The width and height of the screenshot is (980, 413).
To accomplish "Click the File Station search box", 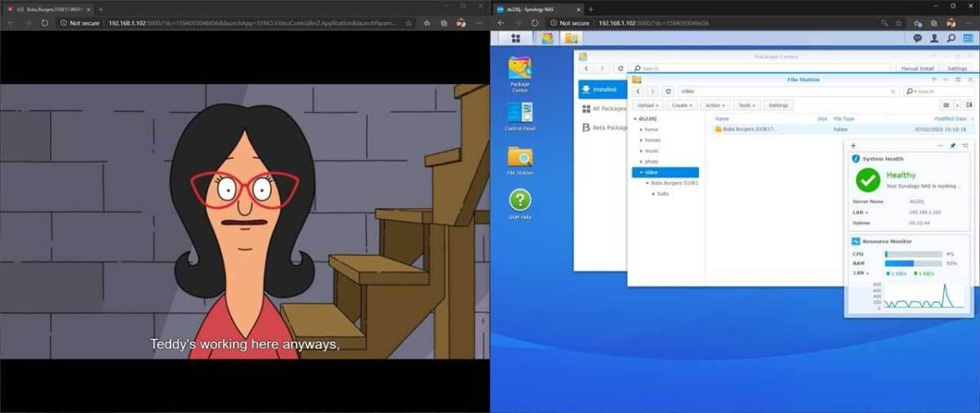I will (940, 91).
